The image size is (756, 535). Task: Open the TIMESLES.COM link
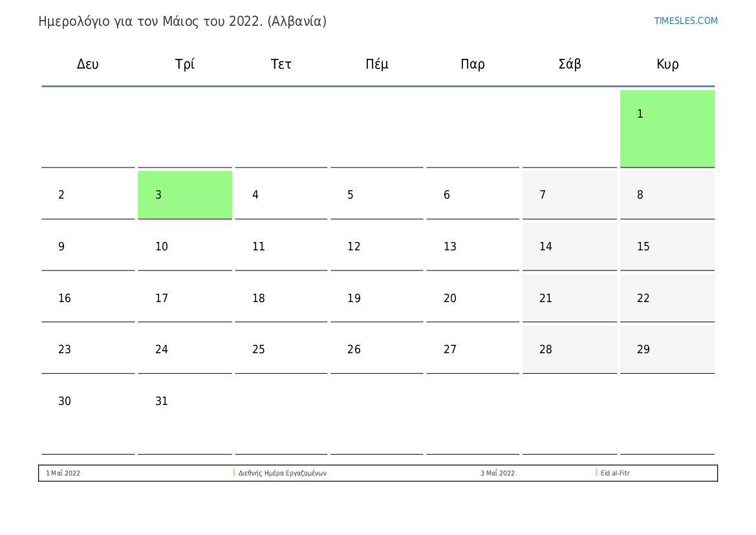tap(686, 21)
